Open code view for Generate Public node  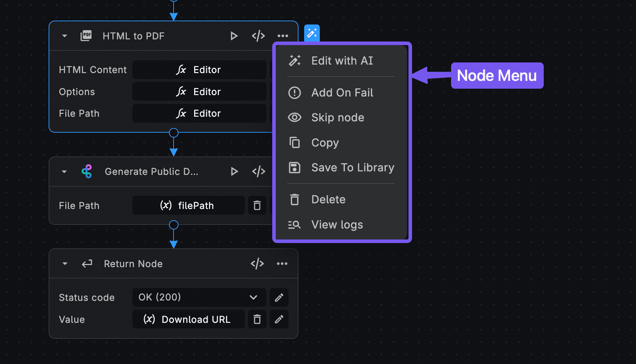pos(258,172)
